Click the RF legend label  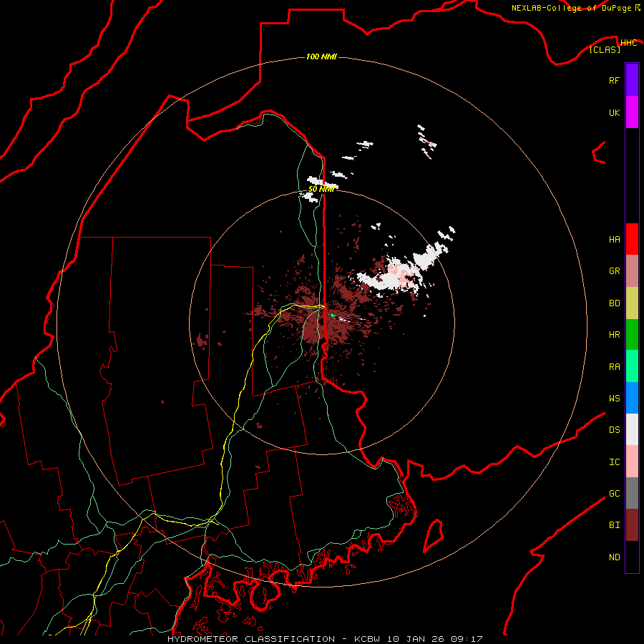614,80
